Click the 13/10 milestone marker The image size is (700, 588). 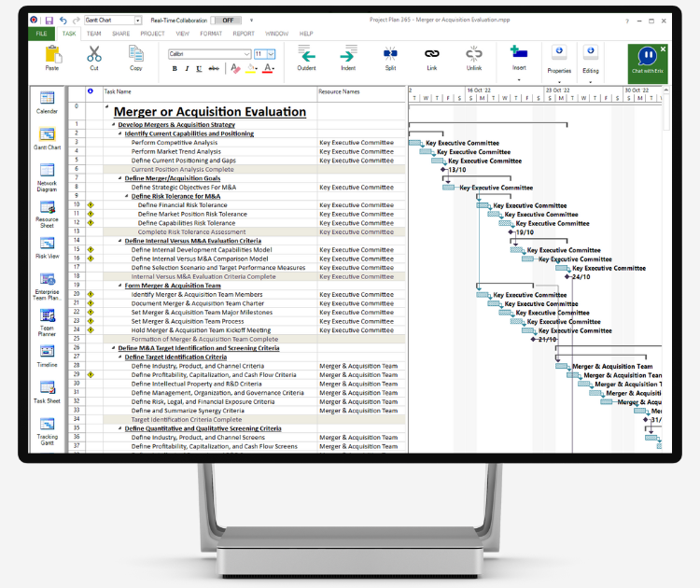coord(443,170)
